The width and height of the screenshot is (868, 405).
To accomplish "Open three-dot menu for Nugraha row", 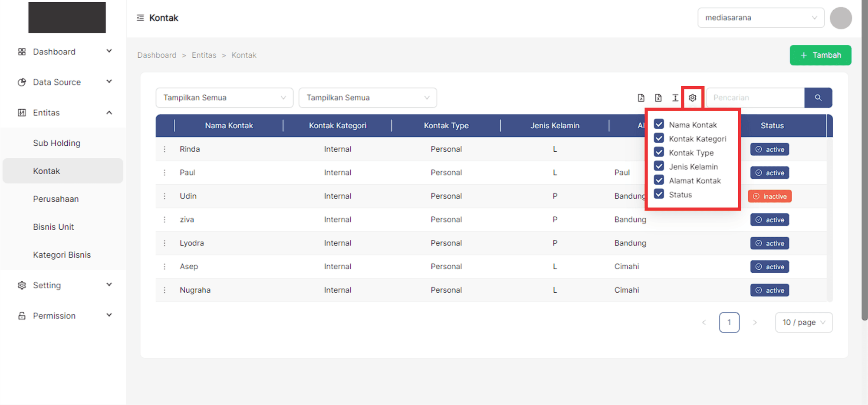I will 164,290.
